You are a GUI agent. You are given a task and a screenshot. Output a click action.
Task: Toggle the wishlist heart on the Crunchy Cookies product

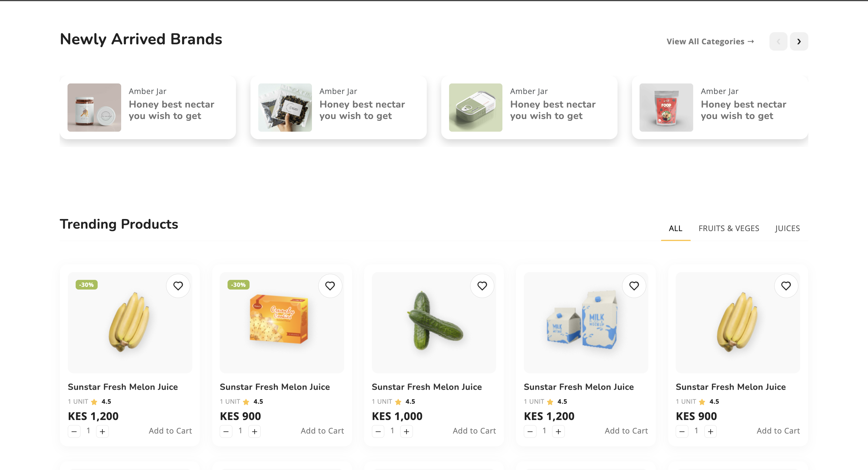[x=330, y=286]
